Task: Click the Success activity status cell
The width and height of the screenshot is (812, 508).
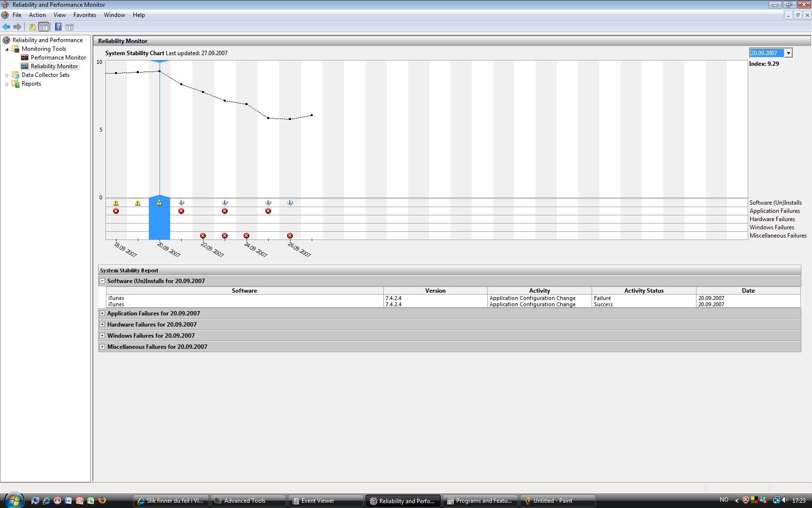Action: point(644,304)
